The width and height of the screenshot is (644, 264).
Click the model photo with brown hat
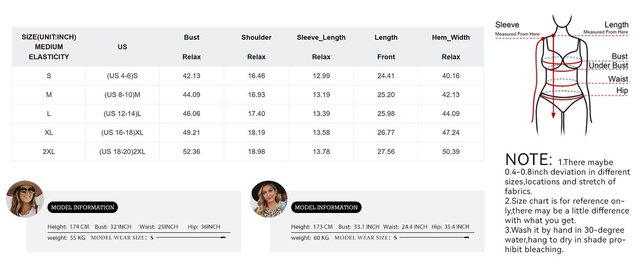[25, 199]
